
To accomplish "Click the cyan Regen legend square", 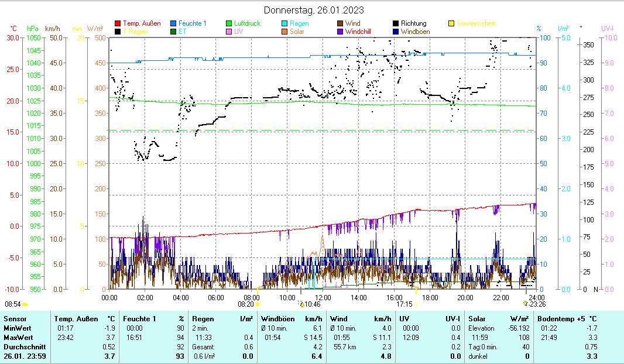I will [284, 24].
